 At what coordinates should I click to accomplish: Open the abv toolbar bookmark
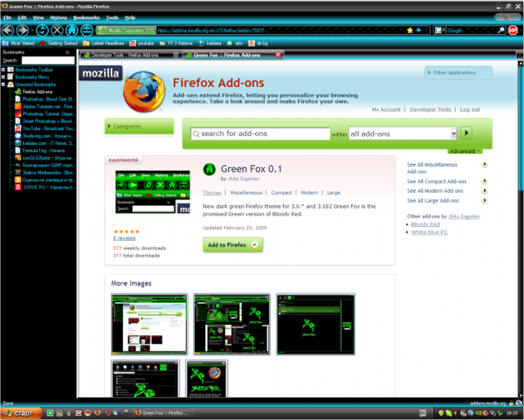235,43
